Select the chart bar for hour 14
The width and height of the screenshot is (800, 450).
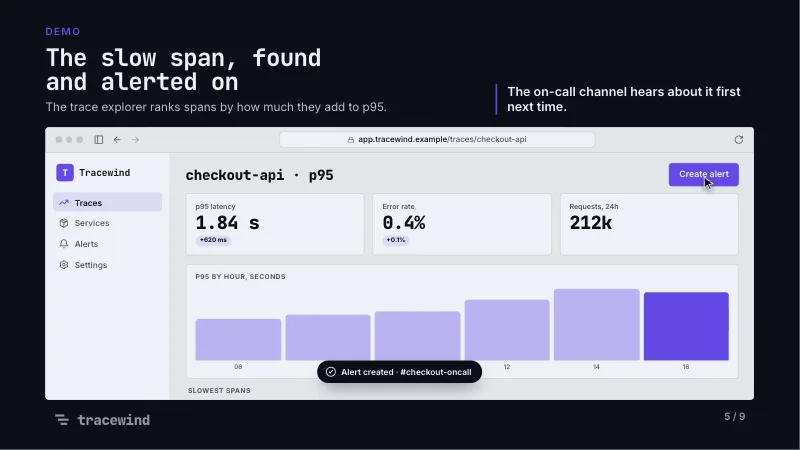[596, 324]
